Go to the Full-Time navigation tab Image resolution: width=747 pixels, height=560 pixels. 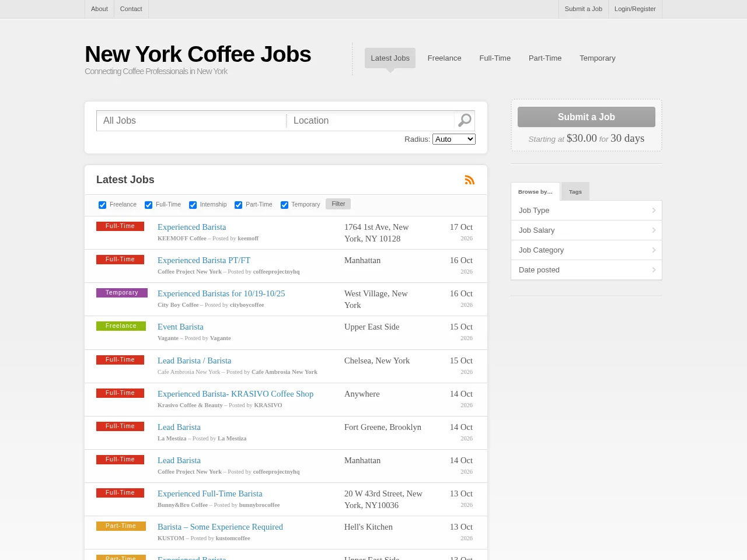[x=495, y=58]
